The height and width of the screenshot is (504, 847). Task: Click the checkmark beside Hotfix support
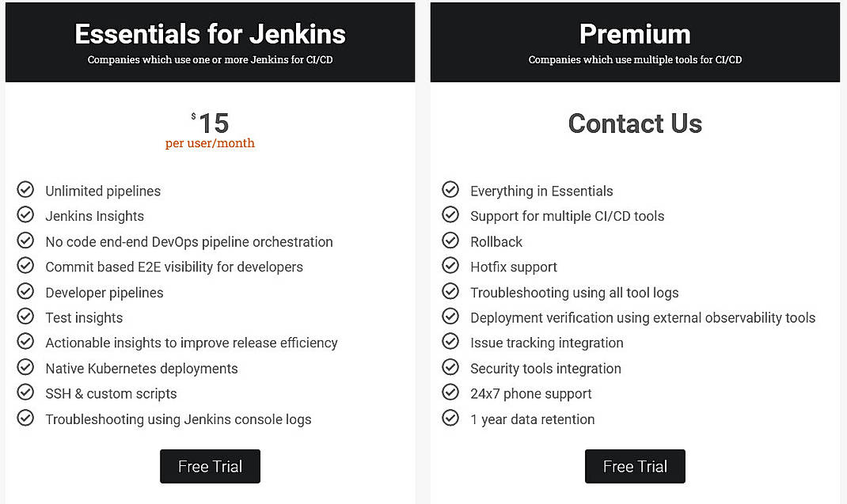[x=451, y=266]
